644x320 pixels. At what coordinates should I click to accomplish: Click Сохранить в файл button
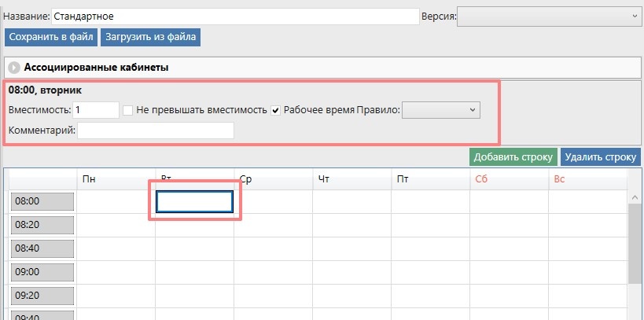(x=51, y=36)
